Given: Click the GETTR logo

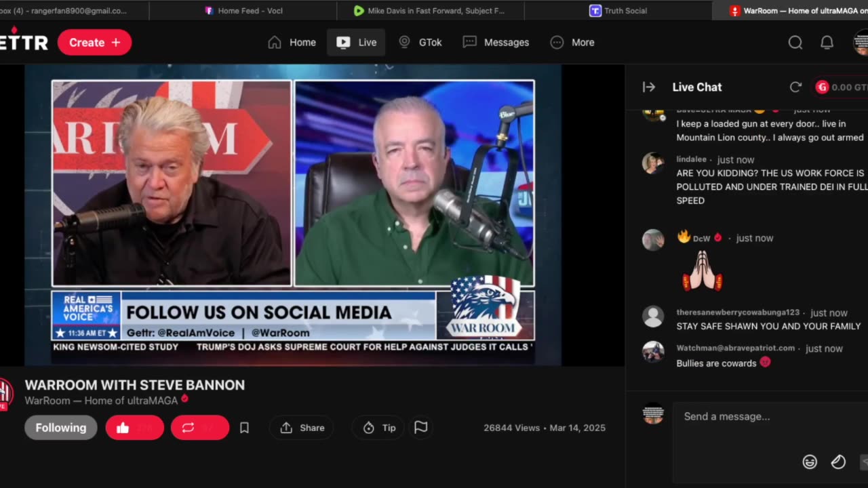Looking at the screenshot, I should 24,42.
